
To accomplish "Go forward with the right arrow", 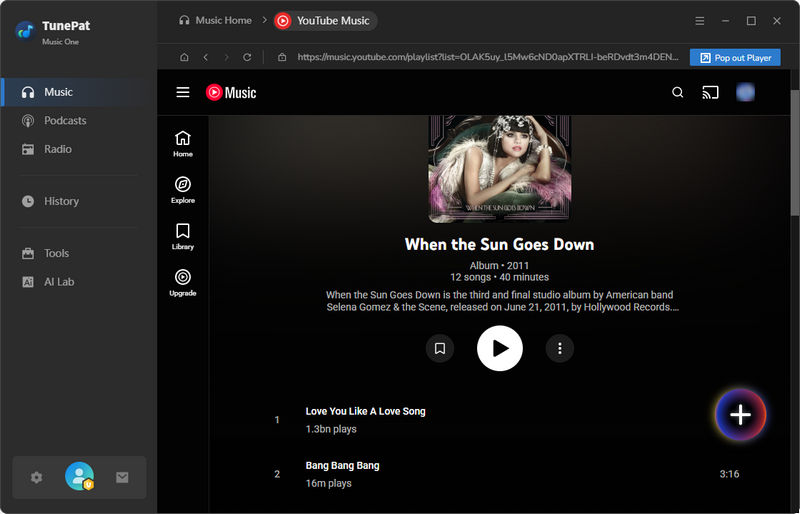I will [x=226, y=57].
